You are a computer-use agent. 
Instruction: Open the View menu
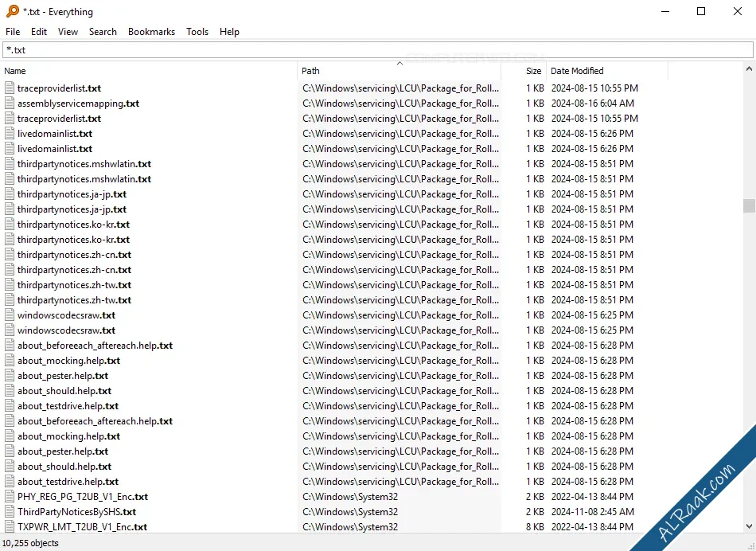pos(68,32)
